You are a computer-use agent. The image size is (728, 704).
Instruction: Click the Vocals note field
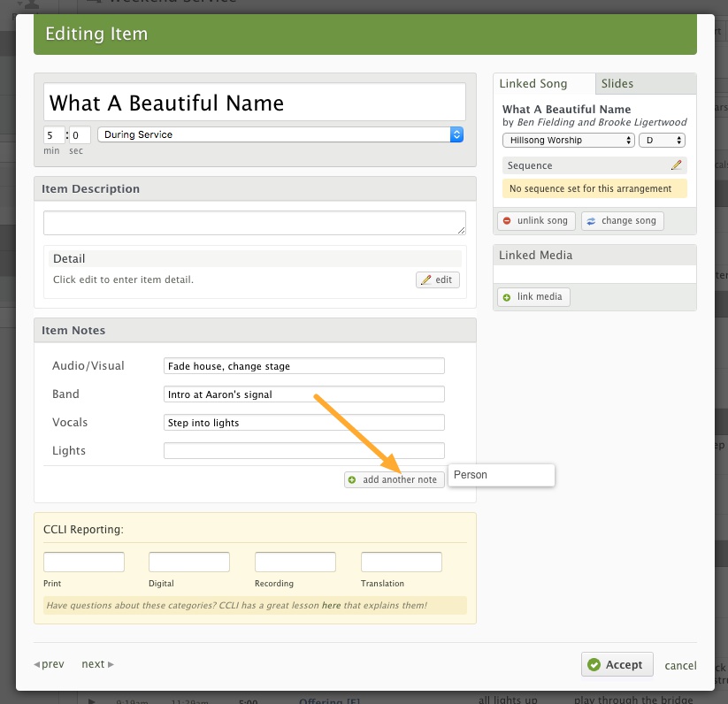tap(304, 422)
